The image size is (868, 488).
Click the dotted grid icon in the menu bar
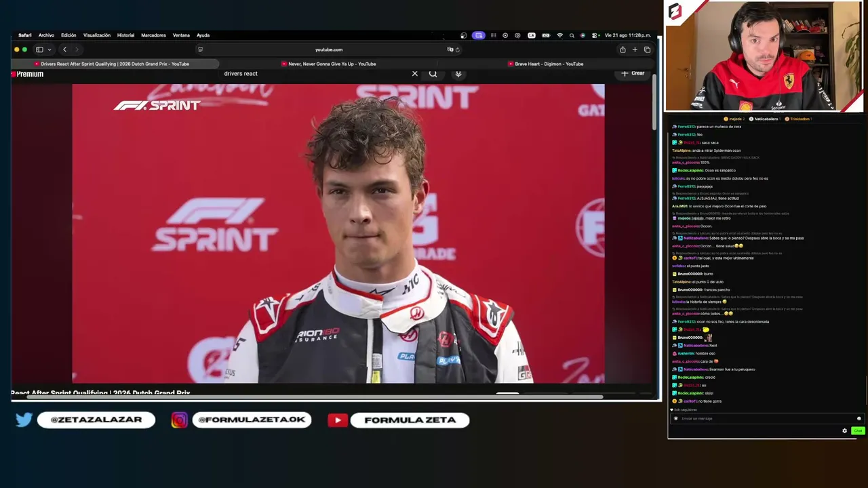pos(493,35)
